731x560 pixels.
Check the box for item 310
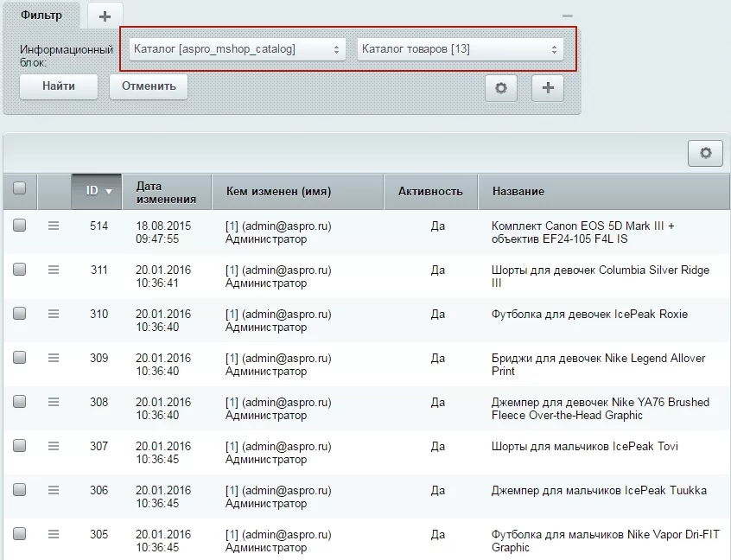(20, 314)
